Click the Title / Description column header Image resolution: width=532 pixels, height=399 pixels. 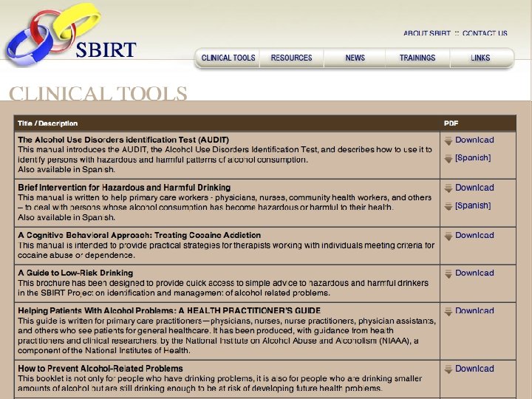pyautogui.click(x=47, y=123)
